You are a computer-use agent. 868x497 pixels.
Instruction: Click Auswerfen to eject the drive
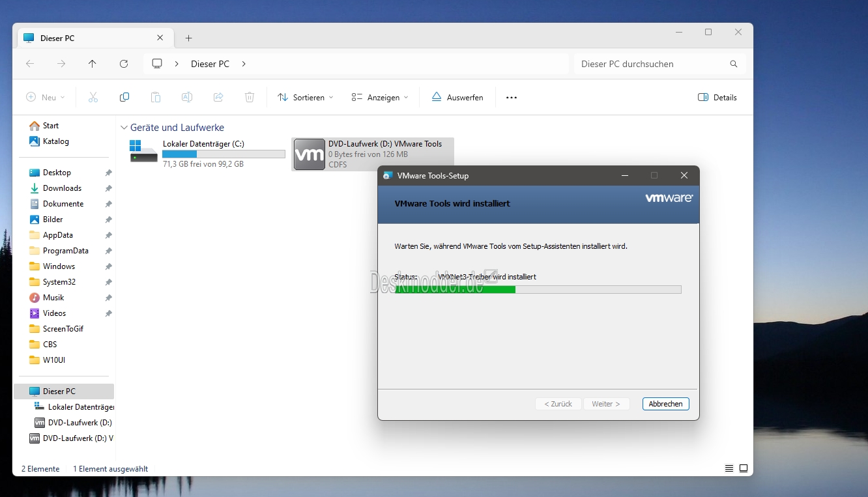coord(457,97)
